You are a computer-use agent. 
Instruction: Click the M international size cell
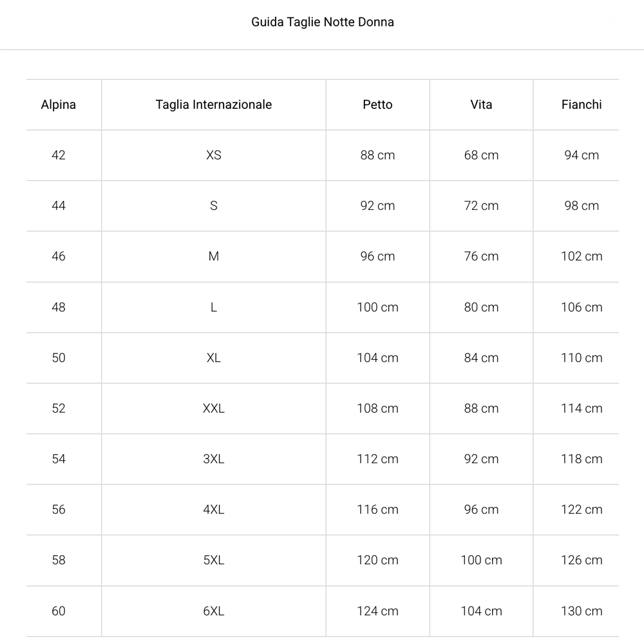coord(214,256)
